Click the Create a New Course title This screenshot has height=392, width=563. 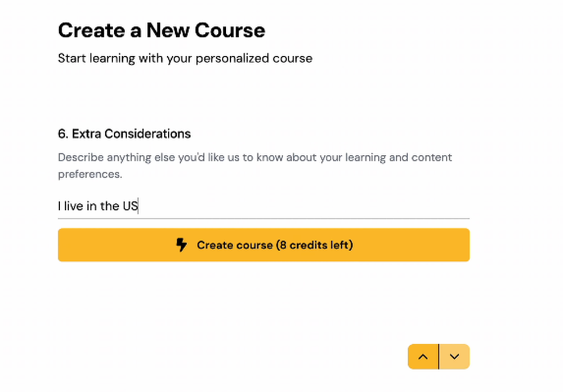click(x=161, y=30)
